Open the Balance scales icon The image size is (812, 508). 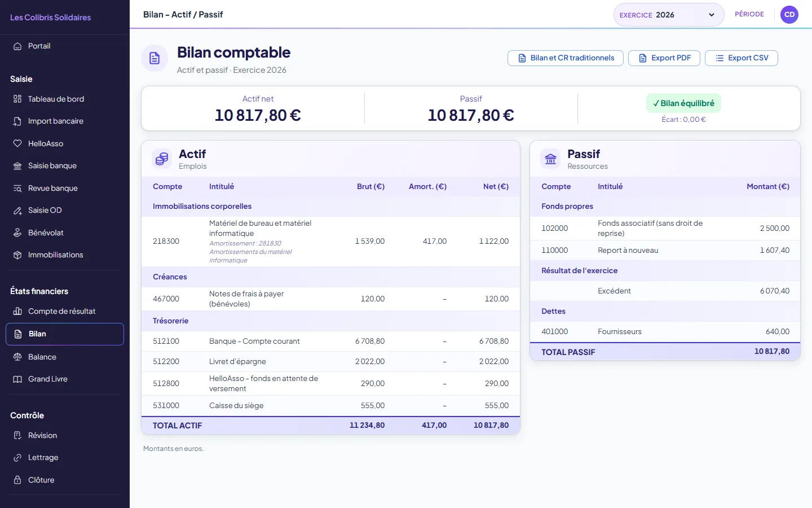pyautogui.click(x=17, y=357)
